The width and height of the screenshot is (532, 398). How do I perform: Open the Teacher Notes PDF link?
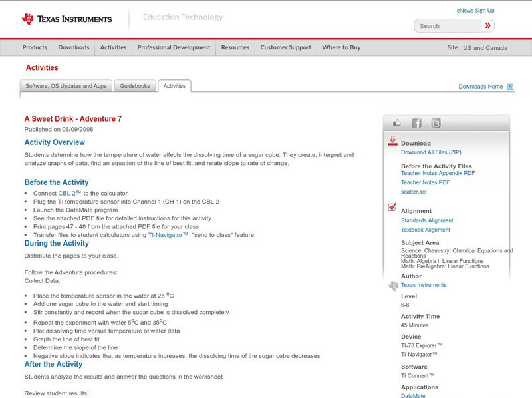click(425, 182)
